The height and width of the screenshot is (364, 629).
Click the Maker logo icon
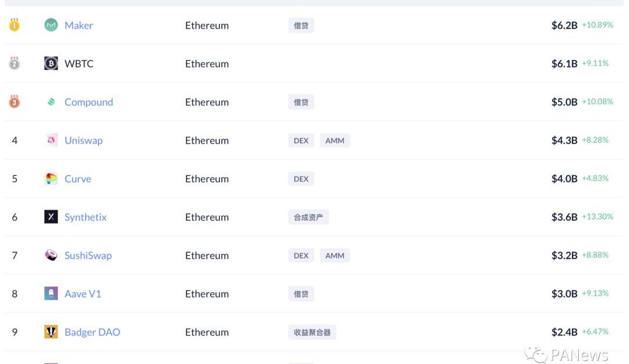51,25
